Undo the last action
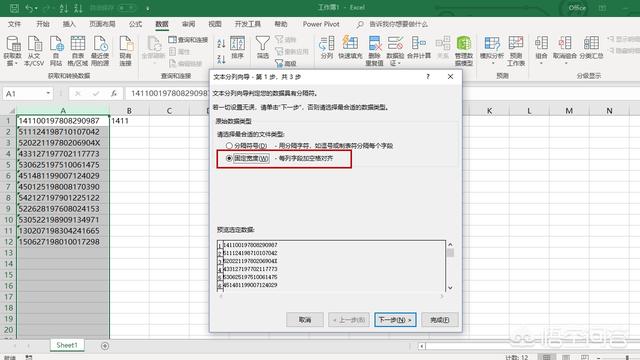Viewport: 640px width, 360px height. tap(29, 8)
